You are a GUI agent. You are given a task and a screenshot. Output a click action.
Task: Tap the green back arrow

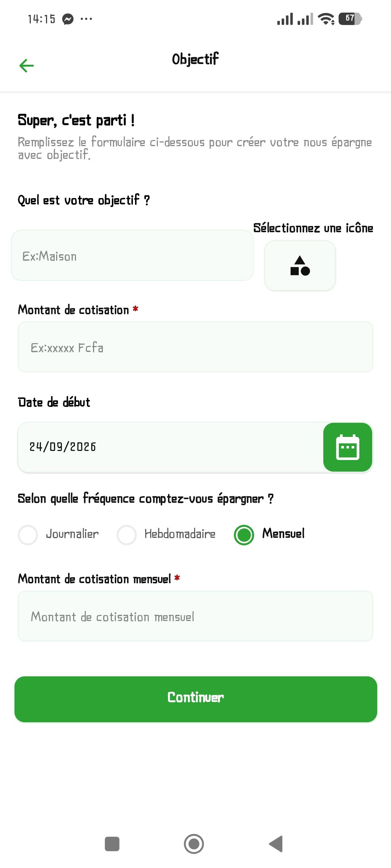26,65
